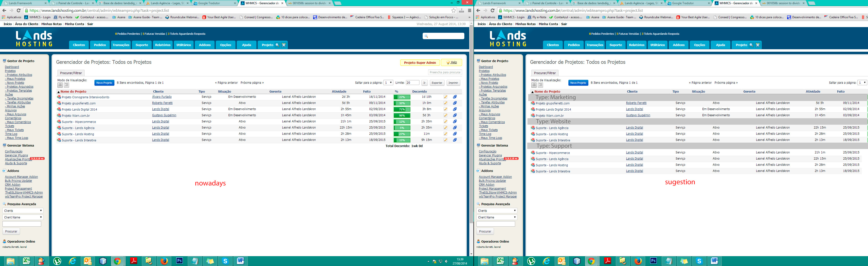Click edit pencil icon in the 15% progress row

click(445, 140)
